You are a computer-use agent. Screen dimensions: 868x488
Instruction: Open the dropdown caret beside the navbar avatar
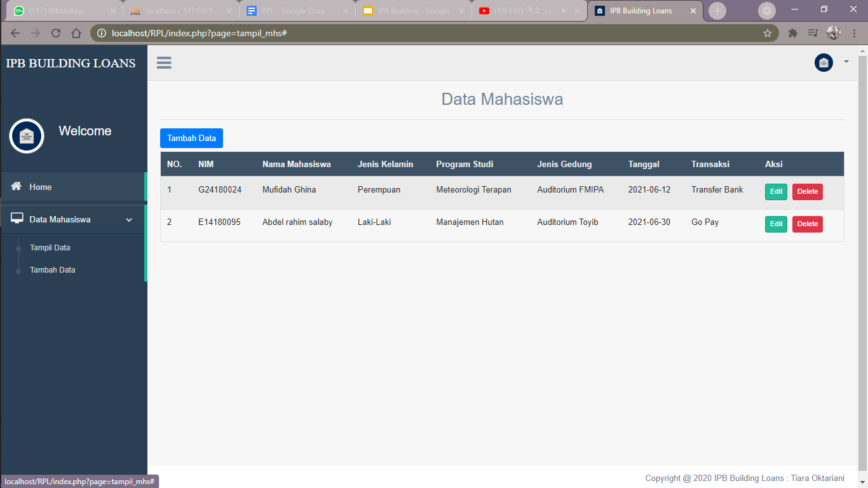tap(845, 62)
